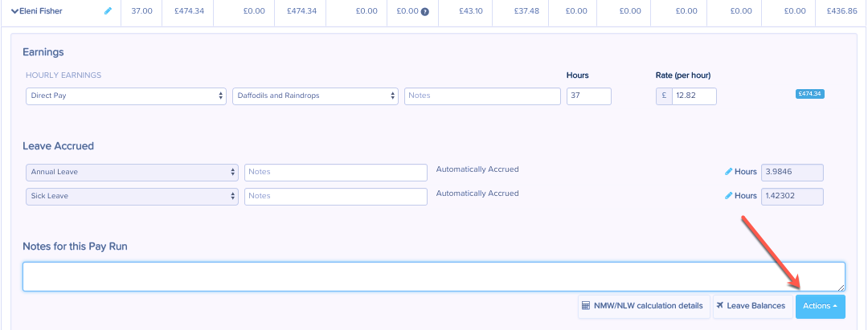Click the pencil icon beside Sick Leave Hours
Viewport: 868px width, 330px height.
coord(728,196)
